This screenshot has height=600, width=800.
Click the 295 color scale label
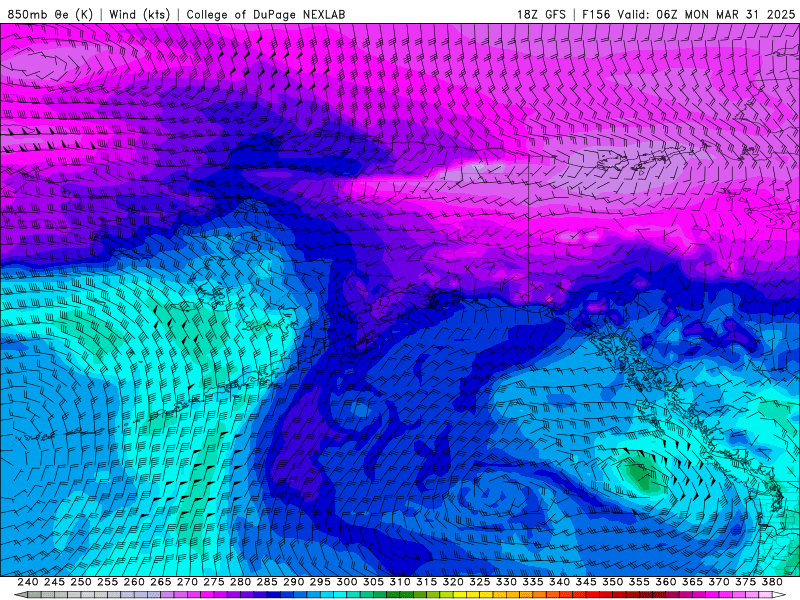[320, 582]
